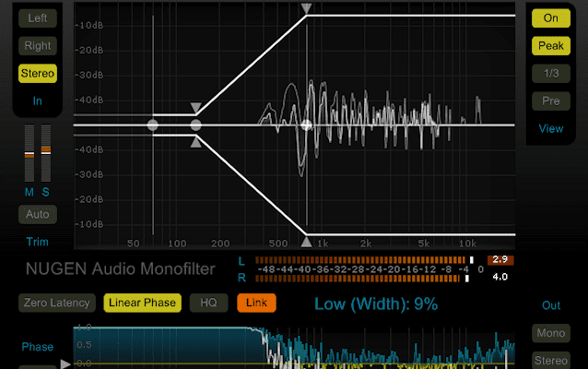588x369 pixels.
Task: Click the orange 2.9 peak level readout
Action: tap(500, 259)
